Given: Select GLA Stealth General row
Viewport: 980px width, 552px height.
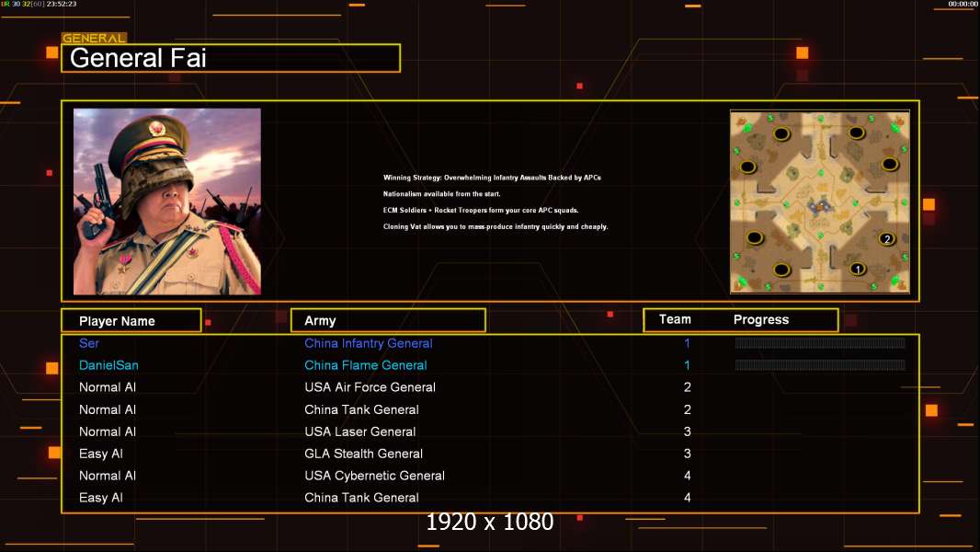Looking at the screenshot, I should 363,454.
